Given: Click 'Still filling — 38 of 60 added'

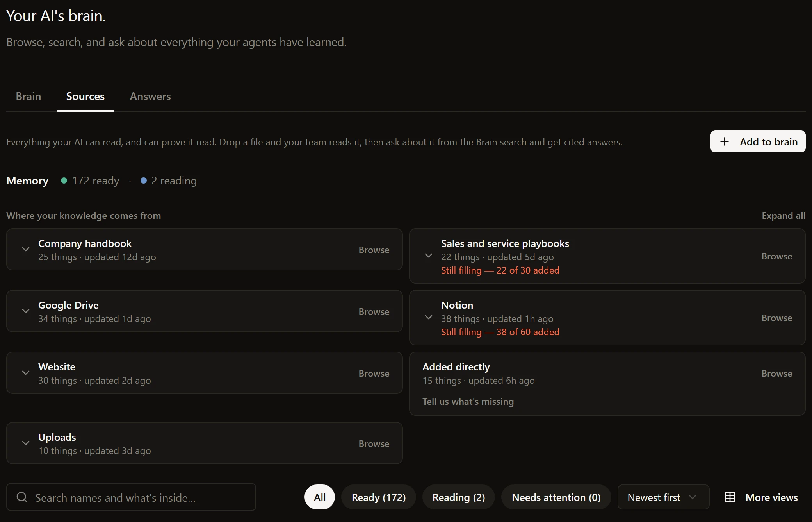Looking at the screenshot, I should (500, 332).
